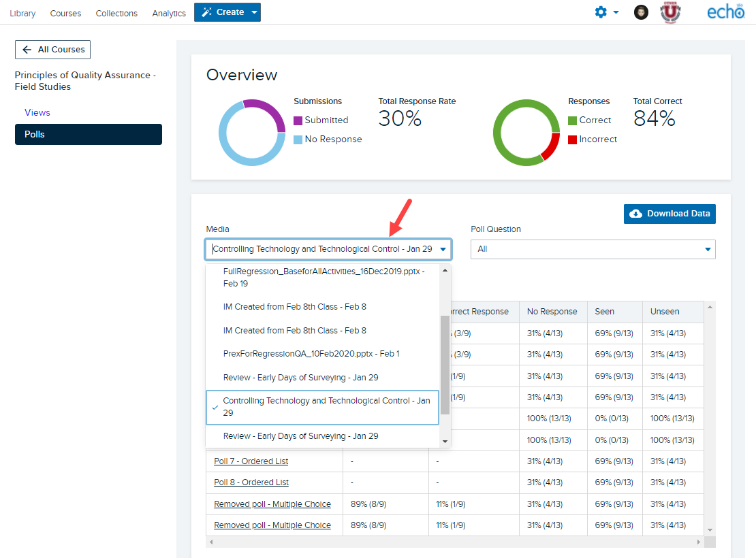Click the green Correct legend swatch
The width and height of the screenshot is (756, 558).
click(x=572, y=120)
